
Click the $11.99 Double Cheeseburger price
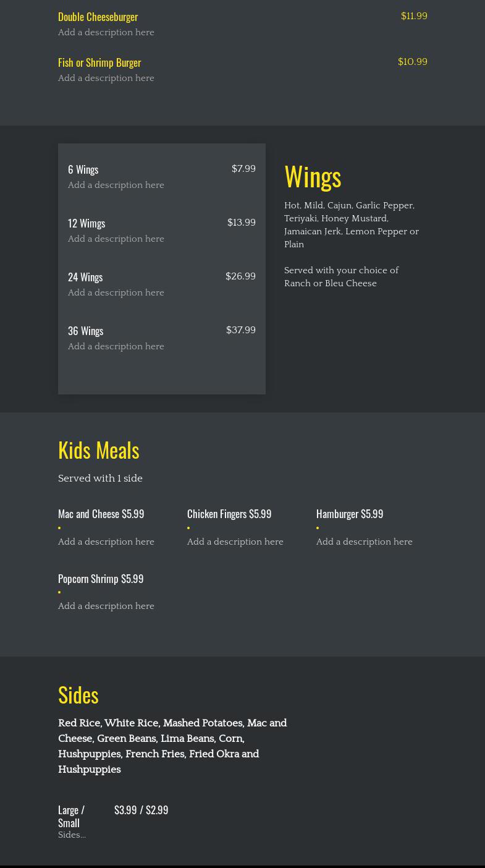414,16
